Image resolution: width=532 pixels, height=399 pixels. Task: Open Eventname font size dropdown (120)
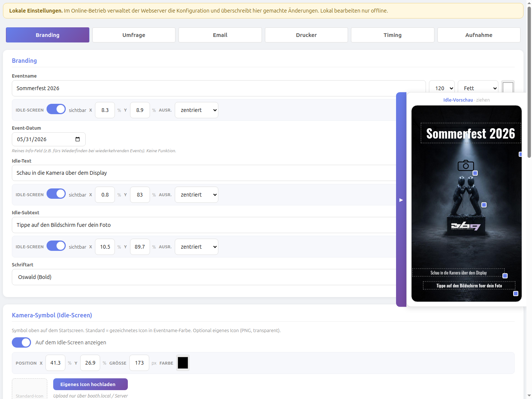point(442,88)
